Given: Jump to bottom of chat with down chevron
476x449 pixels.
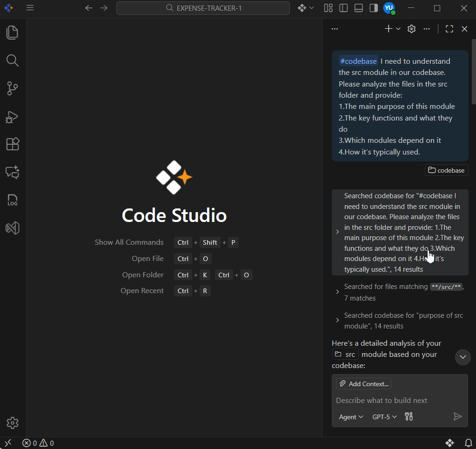Looking at the screenshot, I should [463, 357].
